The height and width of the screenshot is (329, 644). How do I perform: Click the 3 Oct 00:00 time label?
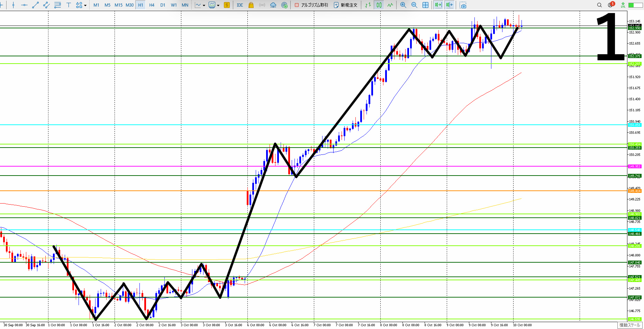tap(189, 325)
